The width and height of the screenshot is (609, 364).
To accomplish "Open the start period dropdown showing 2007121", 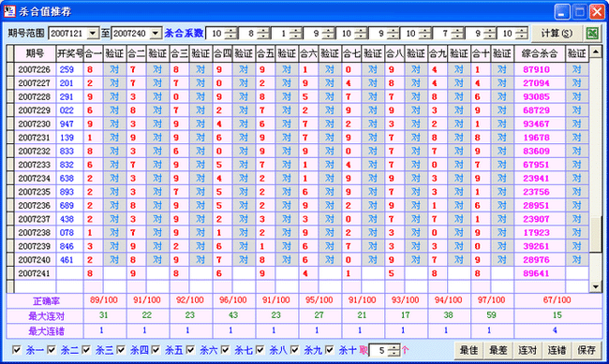I will coord(93,34).
